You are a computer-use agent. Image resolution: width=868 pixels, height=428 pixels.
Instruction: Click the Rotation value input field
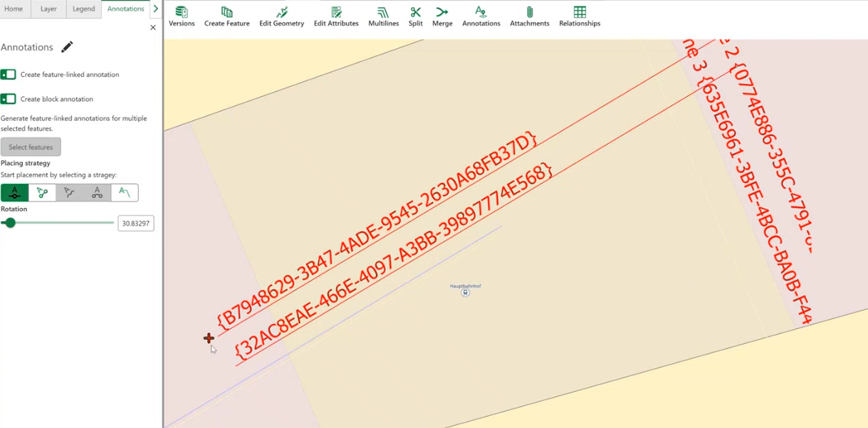[x=135, y=224]
